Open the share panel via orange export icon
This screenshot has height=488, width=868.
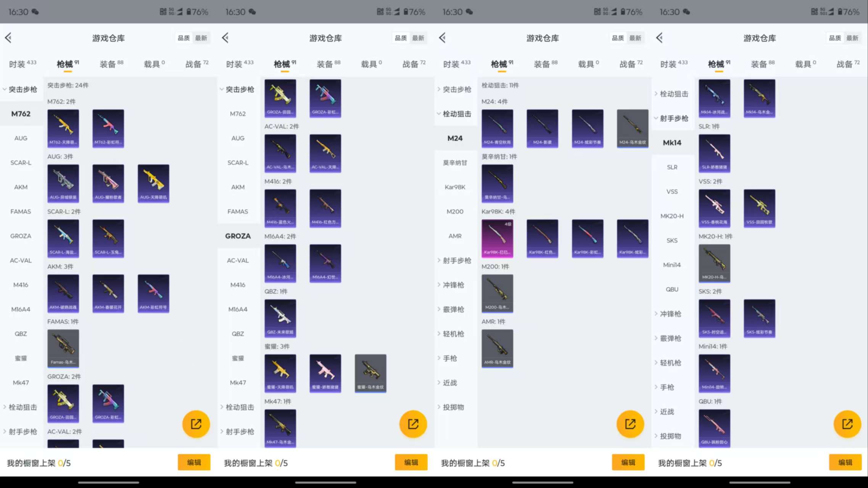click(x=196, y=424)
